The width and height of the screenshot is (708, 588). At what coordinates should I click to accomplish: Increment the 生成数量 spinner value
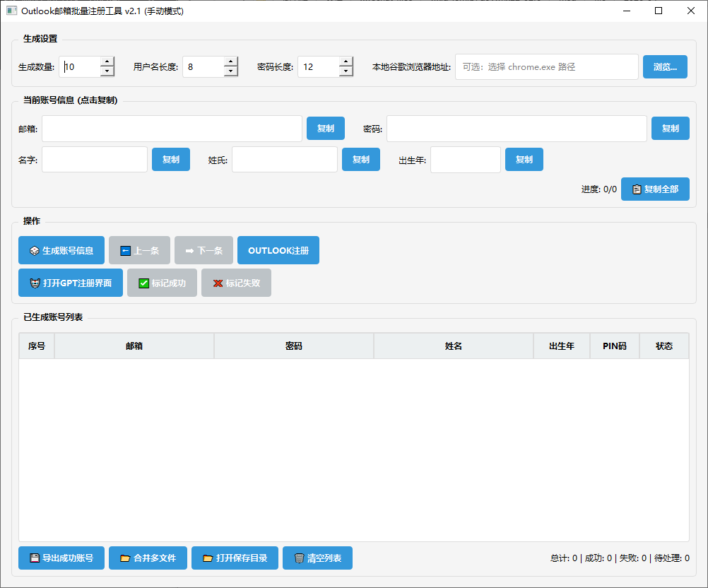(107, 61)
